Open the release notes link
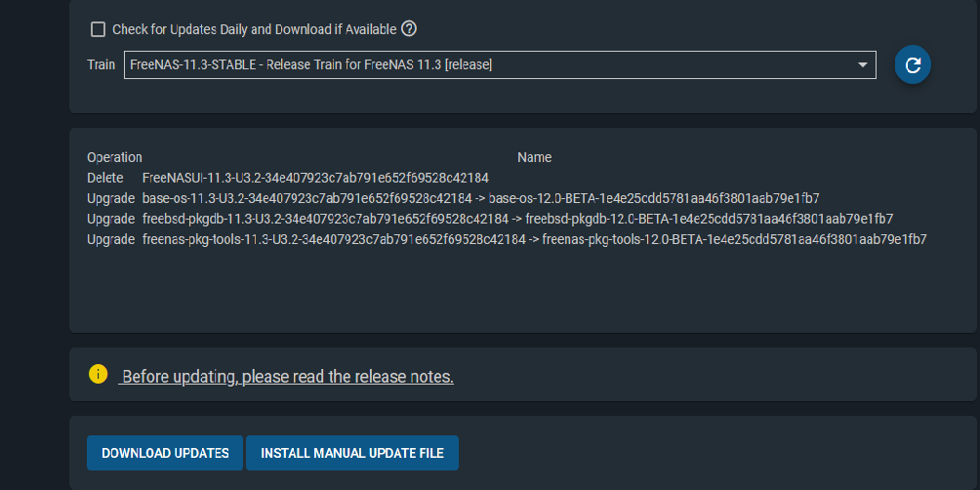The image size is (980, 490). (x=286, y=377)
